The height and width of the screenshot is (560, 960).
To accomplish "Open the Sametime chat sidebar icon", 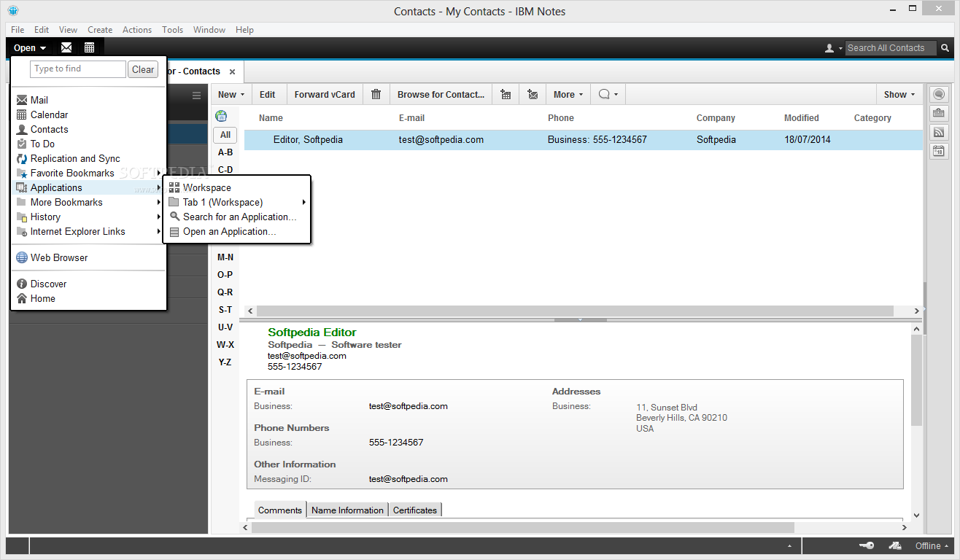I will tap(938, 94).
